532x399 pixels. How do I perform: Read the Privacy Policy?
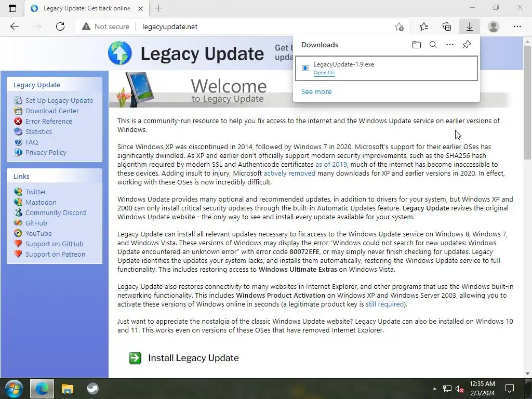click(46, 153)
